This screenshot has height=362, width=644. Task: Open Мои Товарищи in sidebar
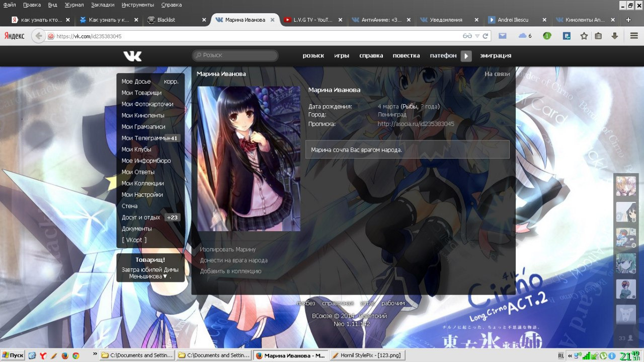141,93
